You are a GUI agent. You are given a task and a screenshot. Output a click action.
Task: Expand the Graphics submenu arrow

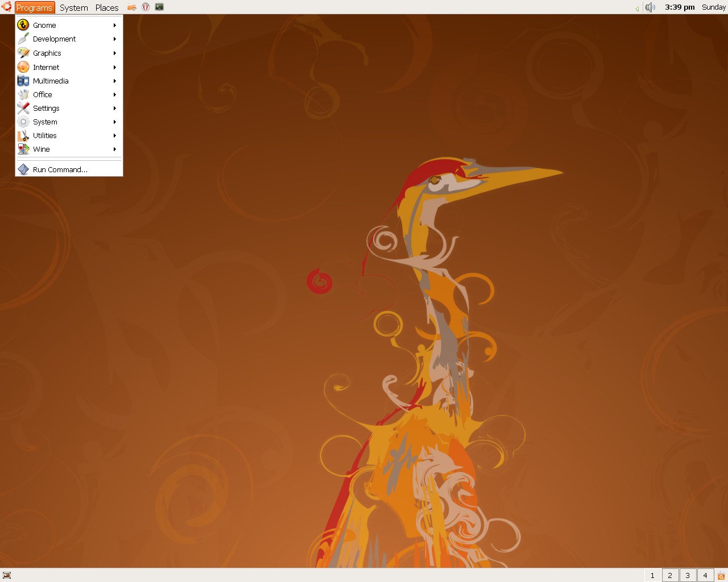click(x=115, y=53)
